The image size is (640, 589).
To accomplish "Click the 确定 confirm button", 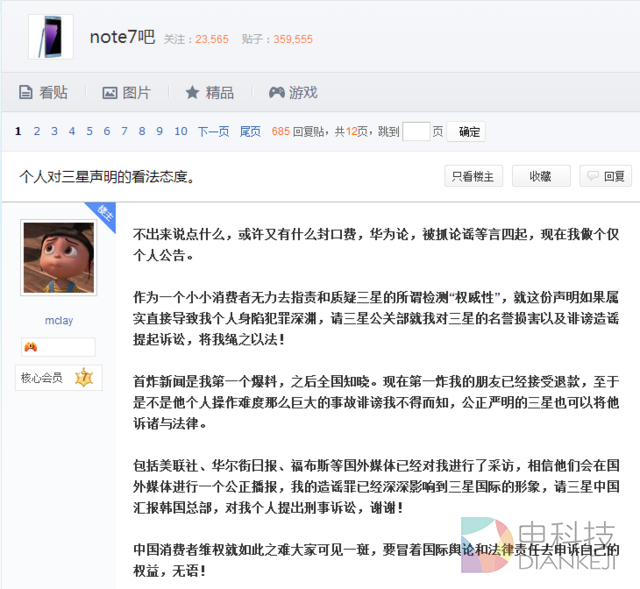I will [x=466, y=131].
